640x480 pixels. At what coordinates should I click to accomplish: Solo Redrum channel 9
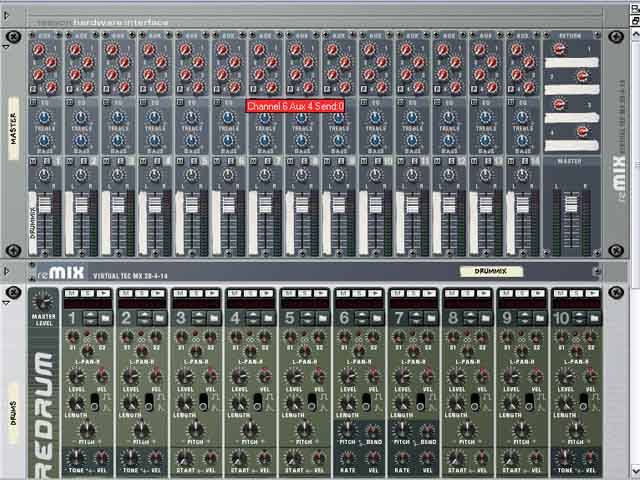click(x=522, y=293)
